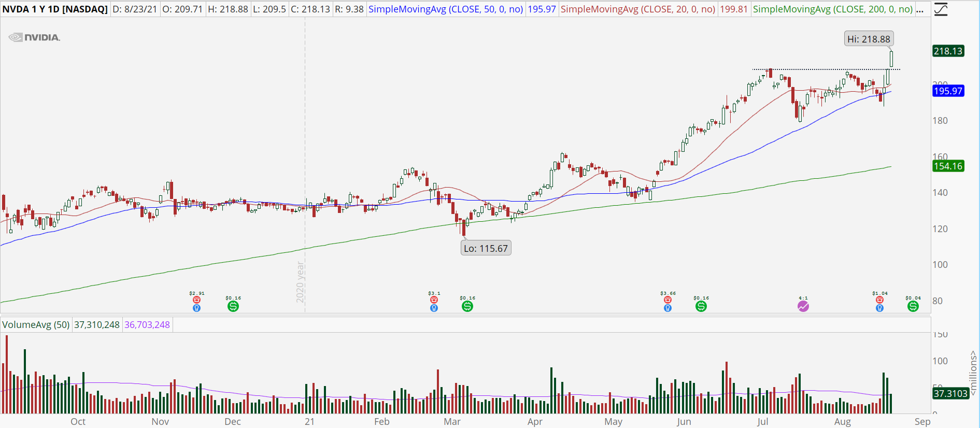The image size is (980, 428).
Task: Click the VolumeAvg (50) study label
Action: pos(36,325)
